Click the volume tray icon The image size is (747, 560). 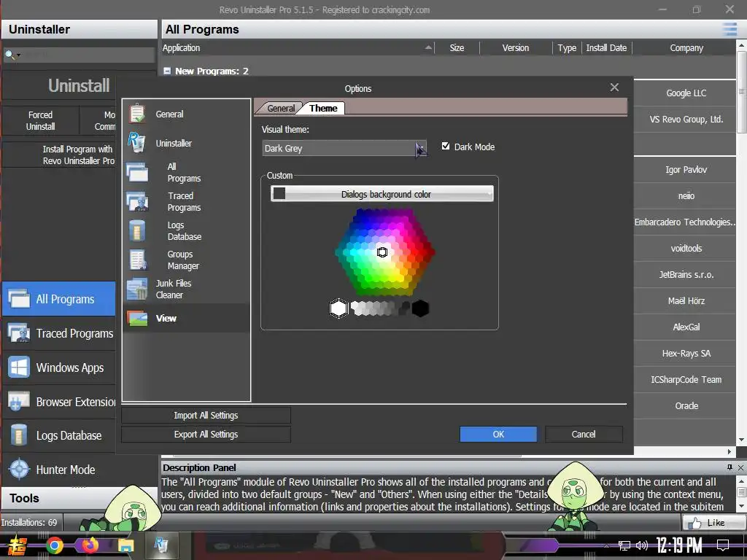tap(642, 545)
